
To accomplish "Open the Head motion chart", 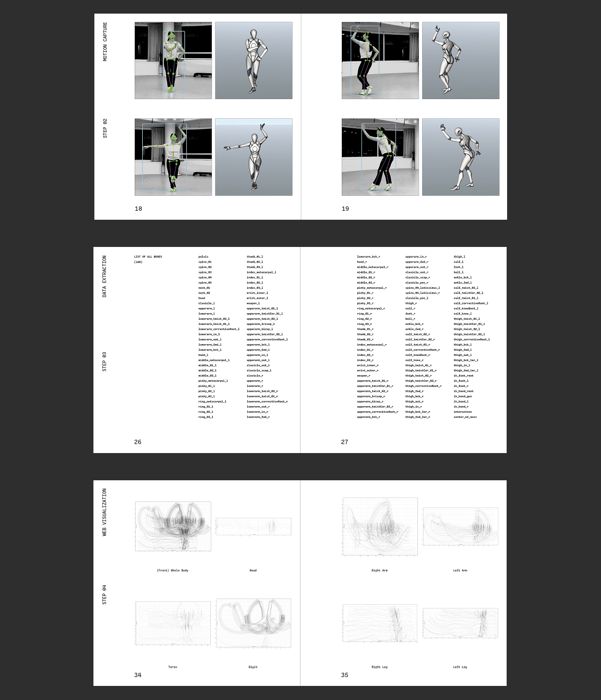I will (x=253, y=526).
